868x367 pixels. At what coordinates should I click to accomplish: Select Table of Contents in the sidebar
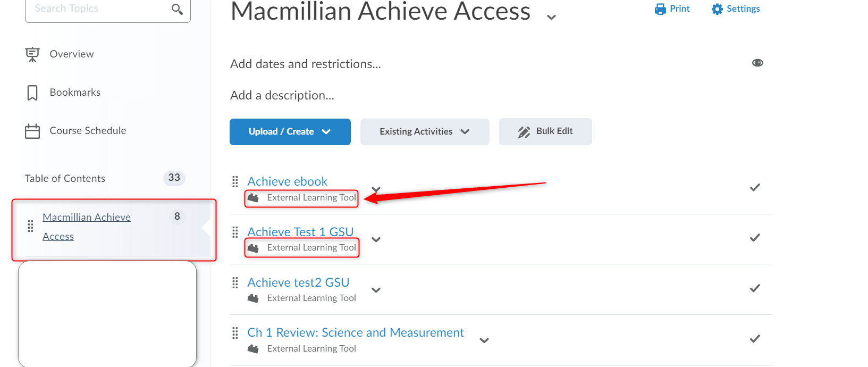click(65, 179)
